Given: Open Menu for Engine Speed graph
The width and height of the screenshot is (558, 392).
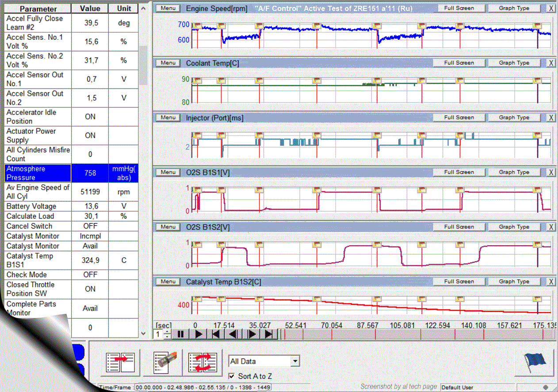Looking at the screenshot, I should click(x=168, y=8).
